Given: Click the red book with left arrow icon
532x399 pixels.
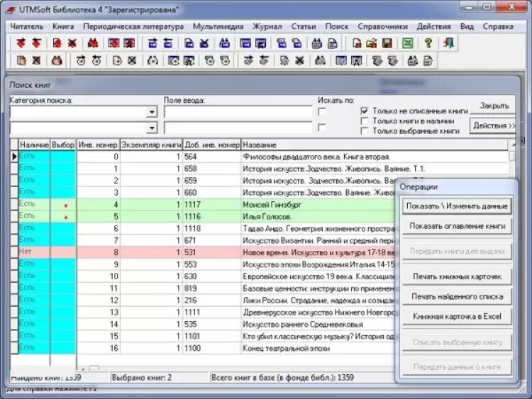Looking at the screenshot, I should (x=36, y=43).
